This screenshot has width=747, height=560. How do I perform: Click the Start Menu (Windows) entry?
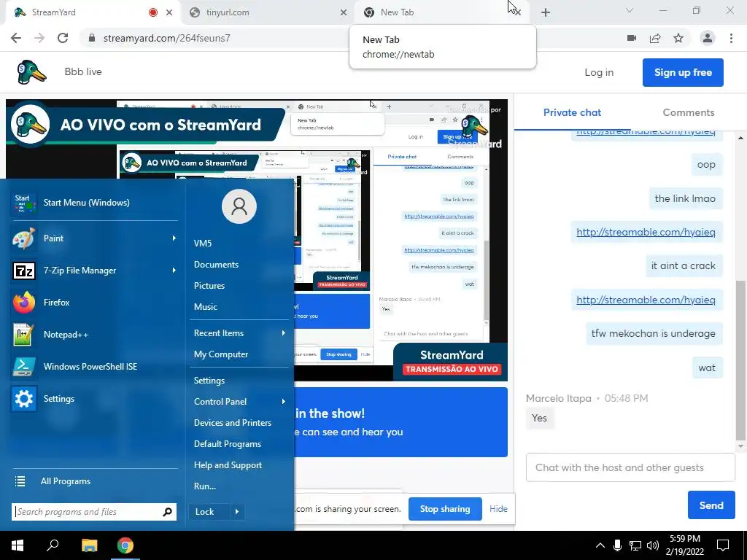[x=94, y=203]
